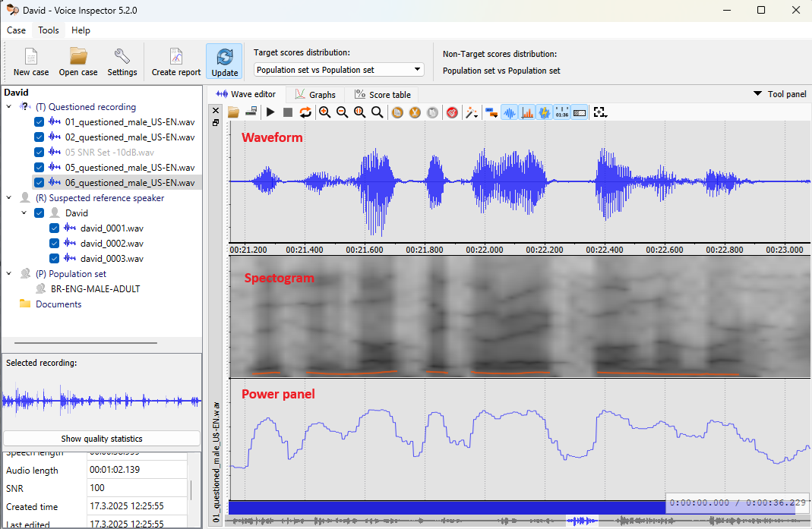Click the SNR value 100 cell

click(x=137, y=487)
